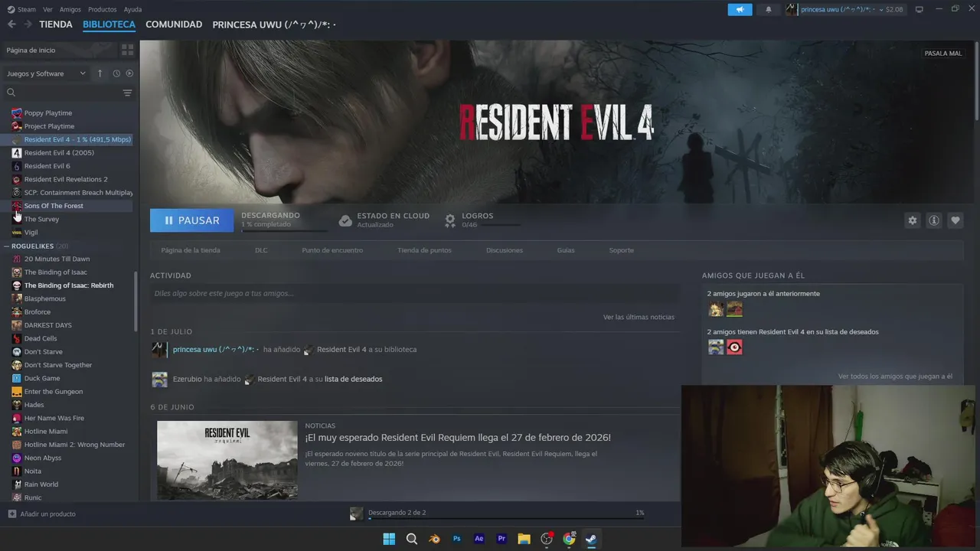Click the activity comment input box

click(x=414, y=293)
